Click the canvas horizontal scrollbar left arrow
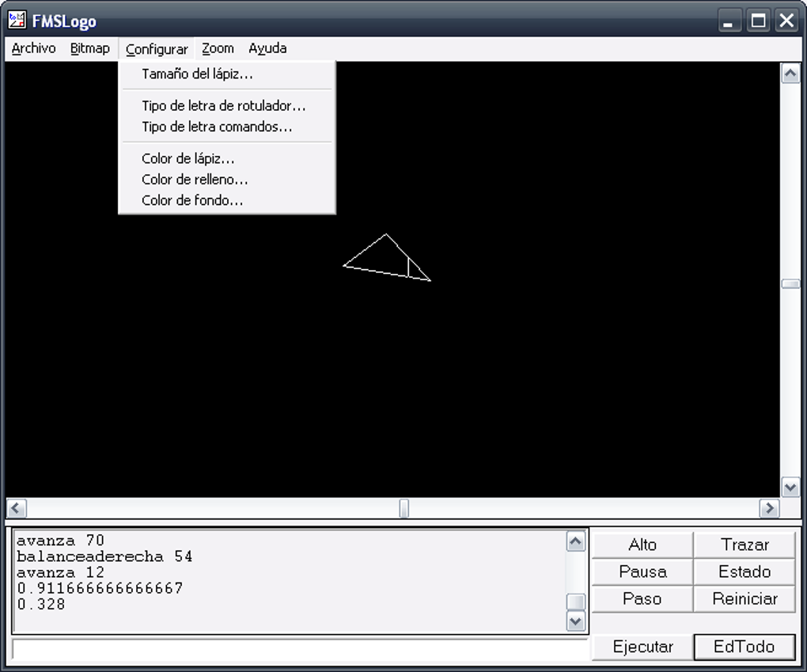The width and height of the screenshot is (807, 672). coord(16,508)
